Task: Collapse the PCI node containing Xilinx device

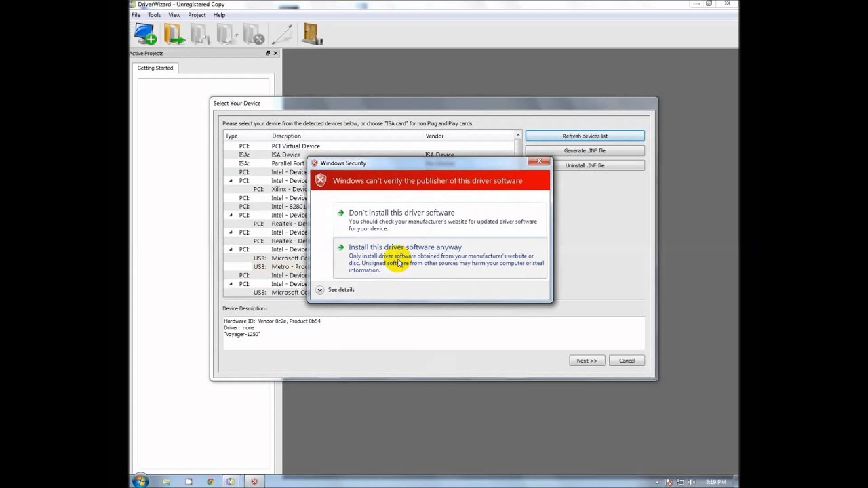Action: click(x=231, y=181)
